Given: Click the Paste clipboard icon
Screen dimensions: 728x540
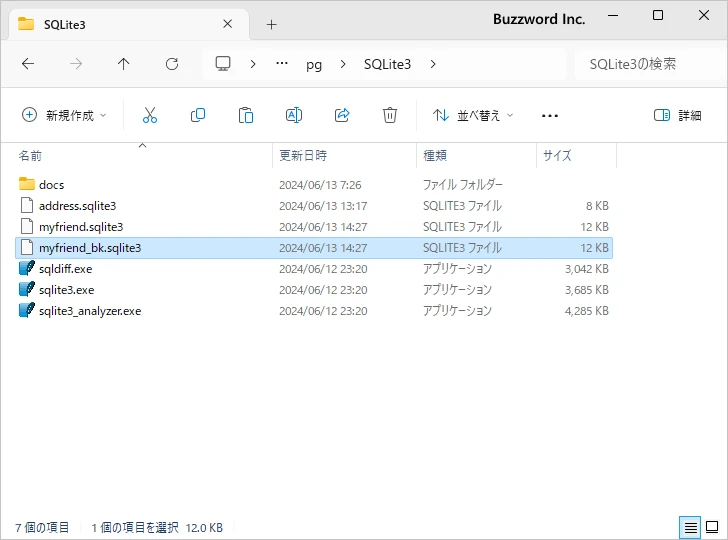Looking at the screenshot, I should [246, 115].
